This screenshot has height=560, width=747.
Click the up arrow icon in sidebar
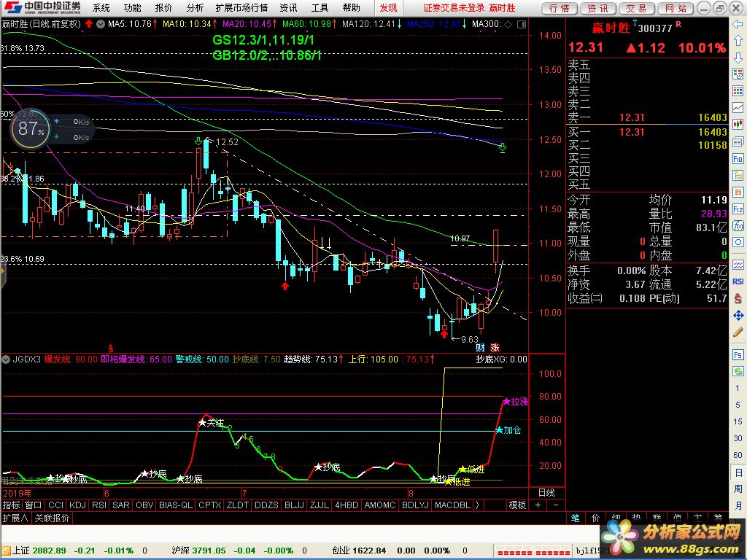(x=738, y=41)
